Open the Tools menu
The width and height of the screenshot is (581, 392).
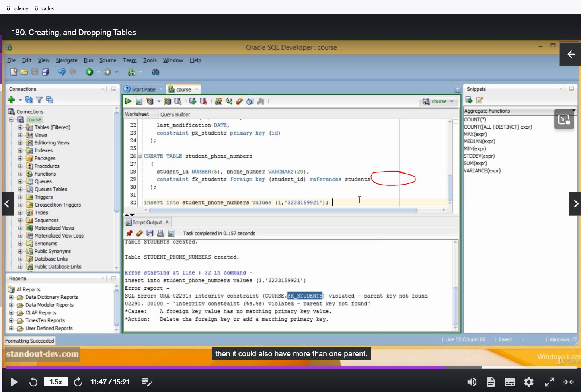150,60
